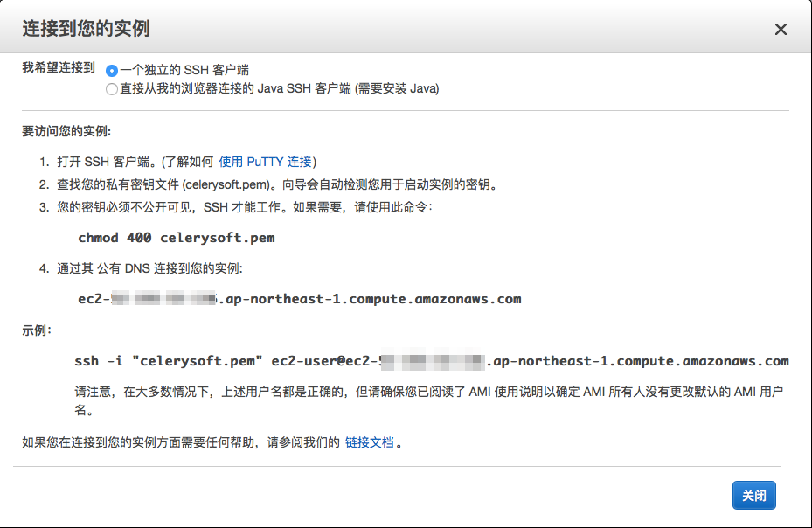This screenshot has width=812, height=528.
Task: Click the public DNS hostname text
Action: click(x=299, y=299)
